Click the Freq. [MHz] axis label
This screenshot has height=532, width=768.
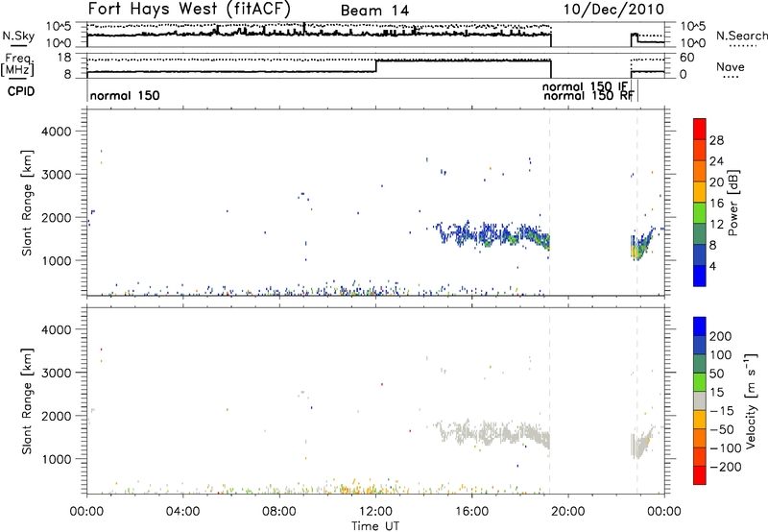click(x=18, y=64)
